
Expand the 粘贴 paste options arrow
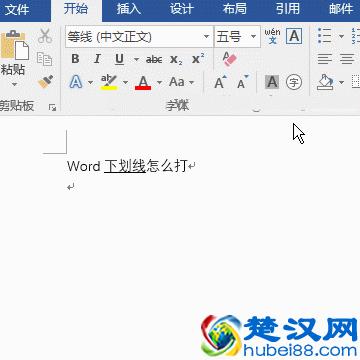point(14,84)
